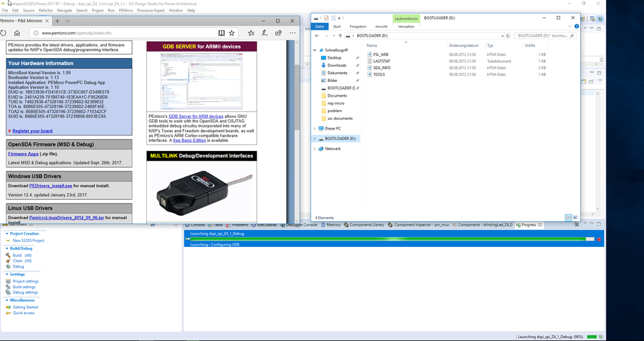644x341 pixels.
Task: Expand the Explorer ribbon chevron
Action: [570, 26]
